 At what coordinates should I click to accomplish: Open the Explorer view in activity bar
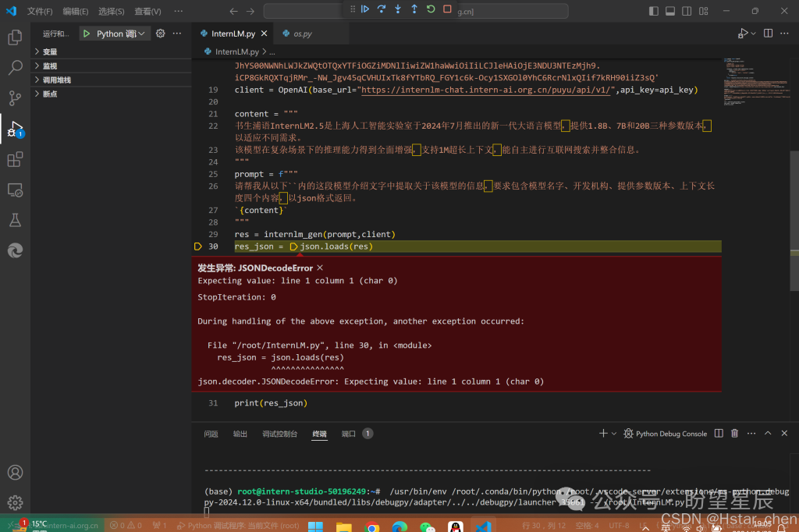pyautogui.click(x=16, y=37)
